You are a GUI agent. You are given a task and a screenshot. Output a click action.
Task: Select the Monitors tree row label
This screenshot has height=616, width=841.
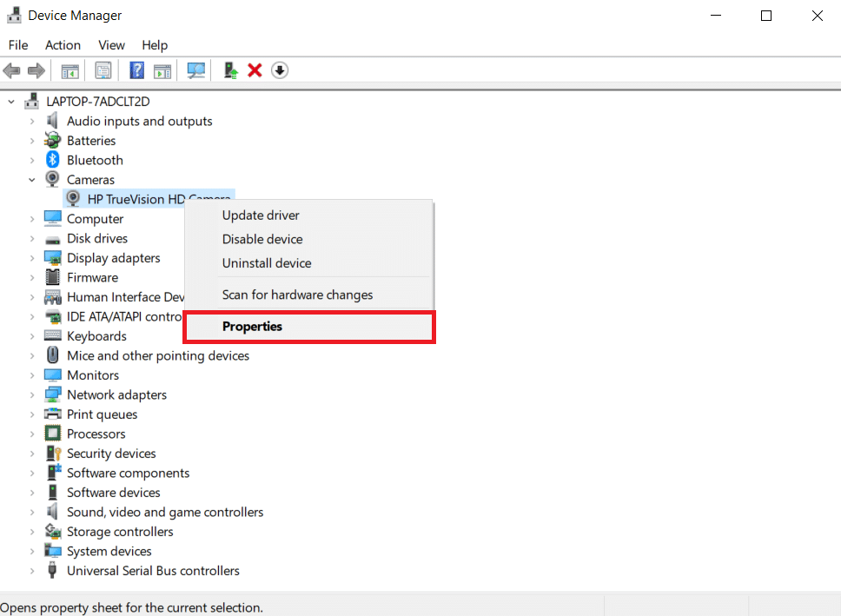[x=93, y=375]
